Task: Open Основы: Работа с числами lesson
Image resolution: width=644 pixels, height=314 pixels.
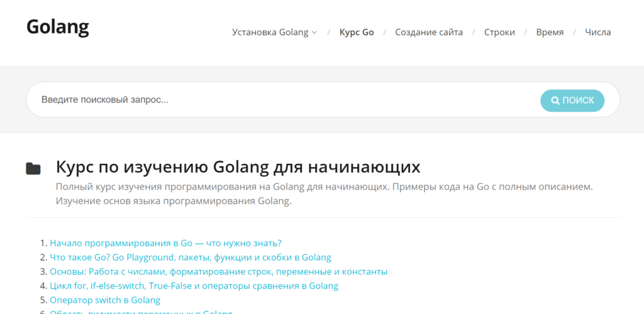Action: 218,271
